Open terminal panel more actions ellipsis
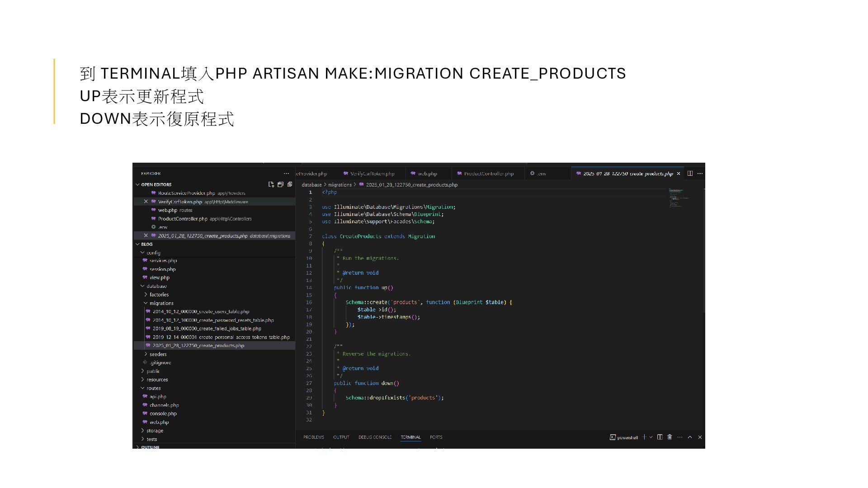Screen dimensions: 868x488 [x=680, y=437]
